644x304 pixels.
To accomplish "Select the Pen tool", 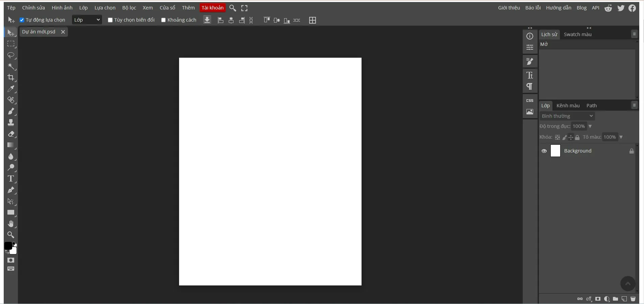I will (11, 190).
